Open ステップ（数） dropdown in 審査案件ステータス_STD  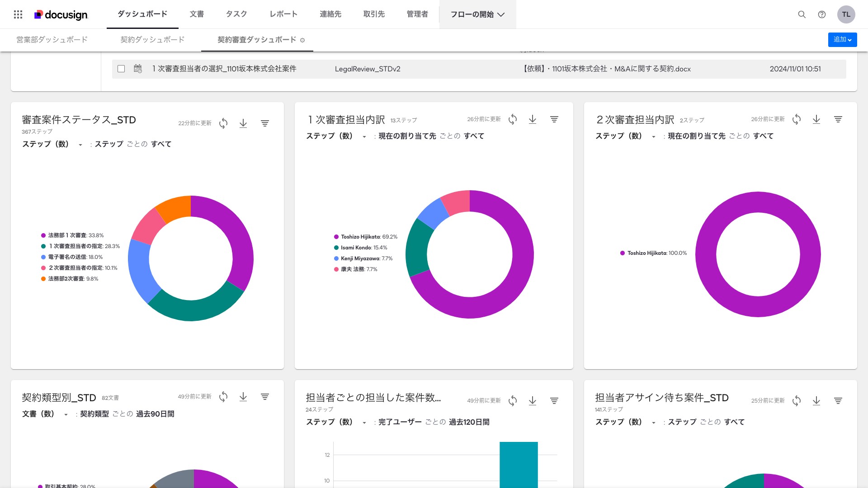click(52, 144)
